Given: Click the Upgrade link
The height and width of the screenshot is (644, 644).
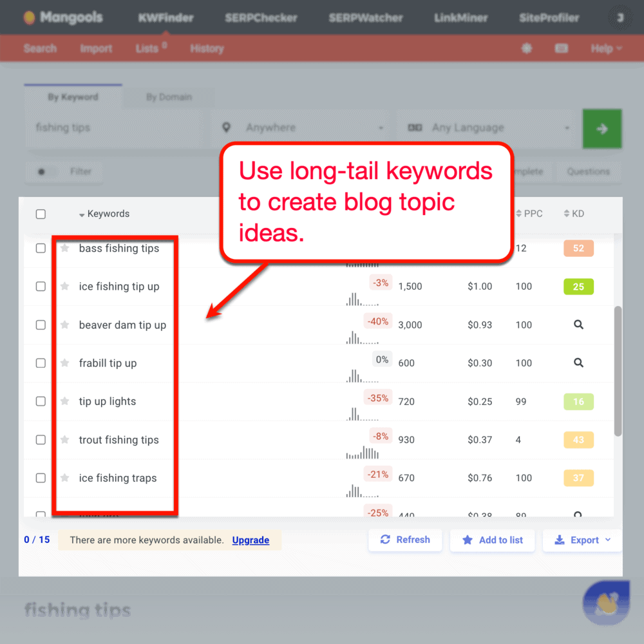Looking at the screenshot, I should [251, 540].
